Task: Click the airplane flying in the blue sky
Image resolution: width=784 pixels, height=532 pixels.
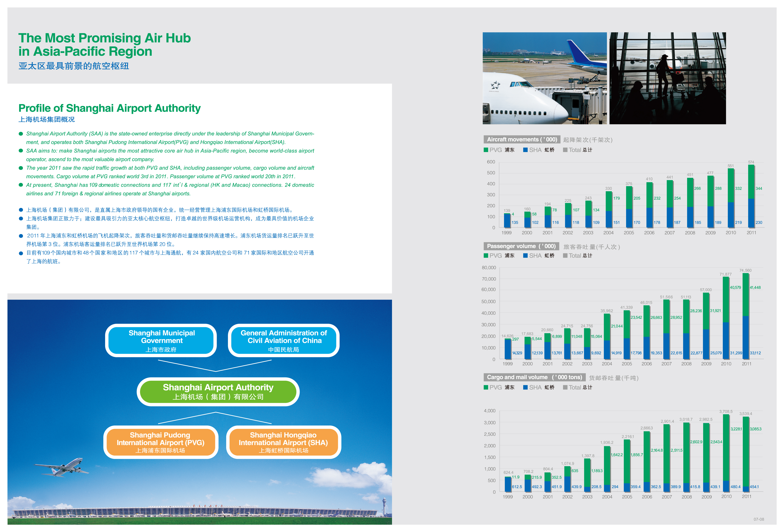Action: coord(62,467)
